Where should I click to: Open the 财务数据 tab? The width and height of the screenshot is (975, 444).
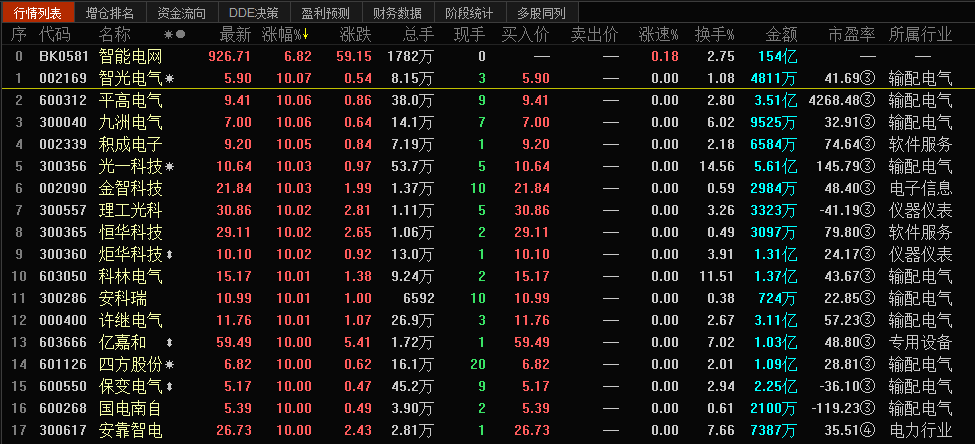(398, 12)
